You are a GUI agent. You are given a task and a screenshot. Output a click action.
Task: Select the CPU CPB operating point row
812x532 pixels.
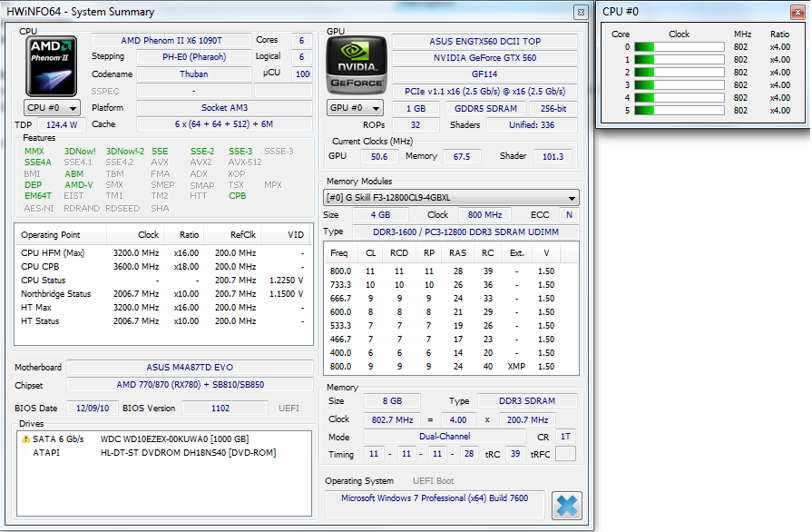pos(163,267)
